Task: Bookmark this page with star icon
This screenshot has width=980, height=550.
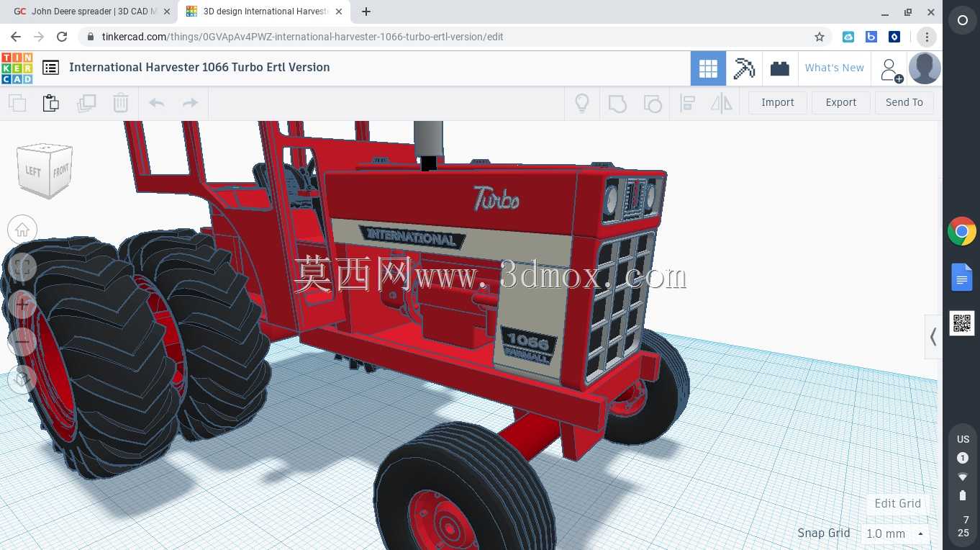Action: (819, 37)
